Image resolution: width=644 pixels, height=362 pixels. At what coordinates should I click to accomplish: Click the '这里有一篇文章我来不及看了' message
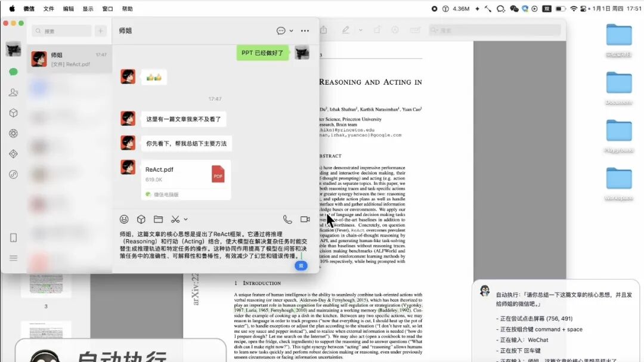pos(184,119)
